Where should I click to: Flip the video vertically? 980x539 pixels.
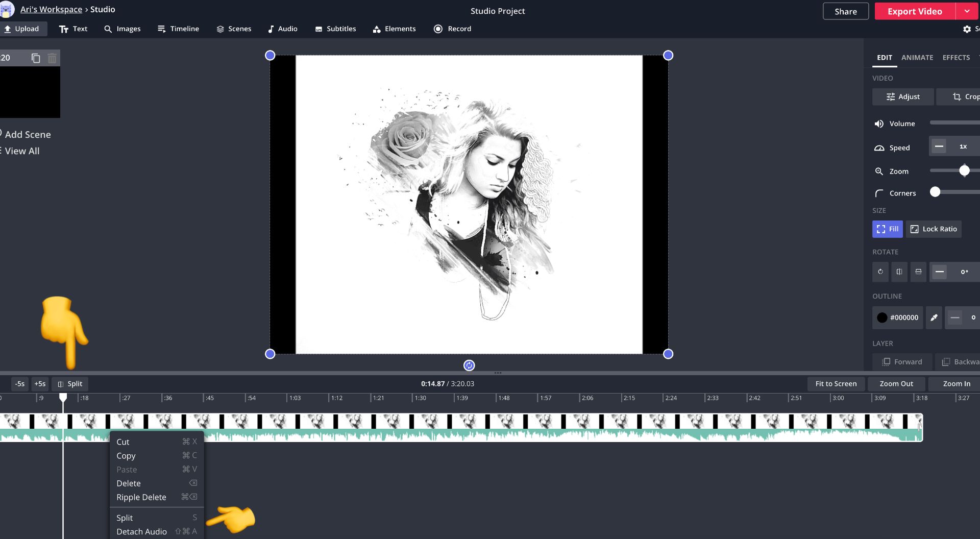[x=918, y=272]
